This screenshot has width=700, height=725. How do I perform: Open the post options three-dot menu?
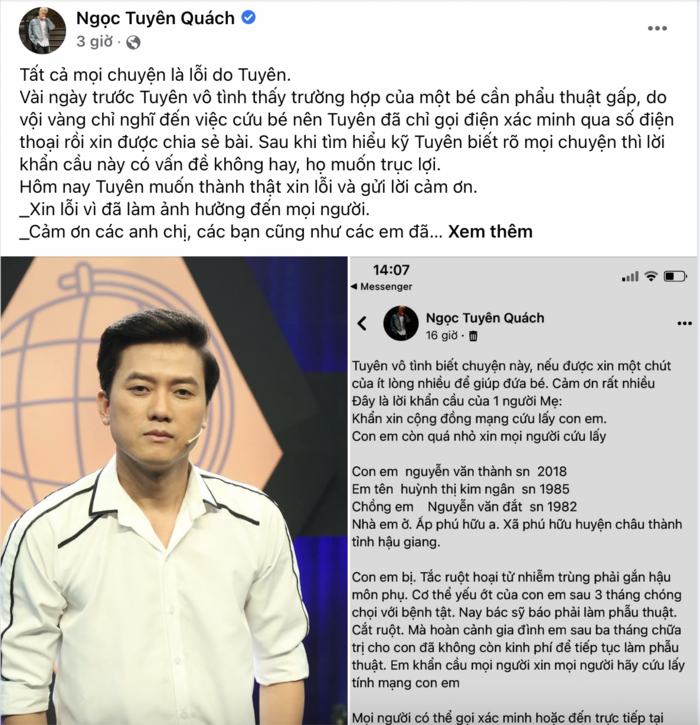pyautogui.click(x=657, y=29)
